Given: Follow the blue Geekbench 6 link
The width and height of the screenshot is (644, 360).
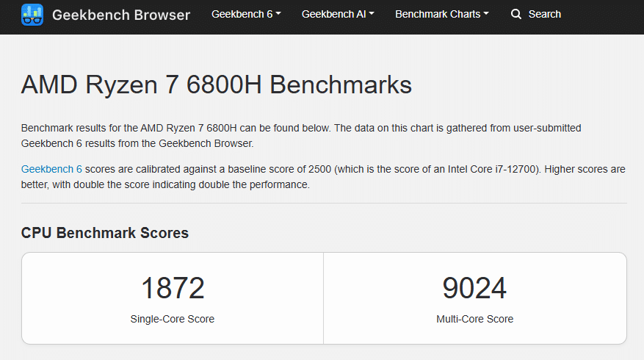Looking at the screenshot, I should point(51,169).
